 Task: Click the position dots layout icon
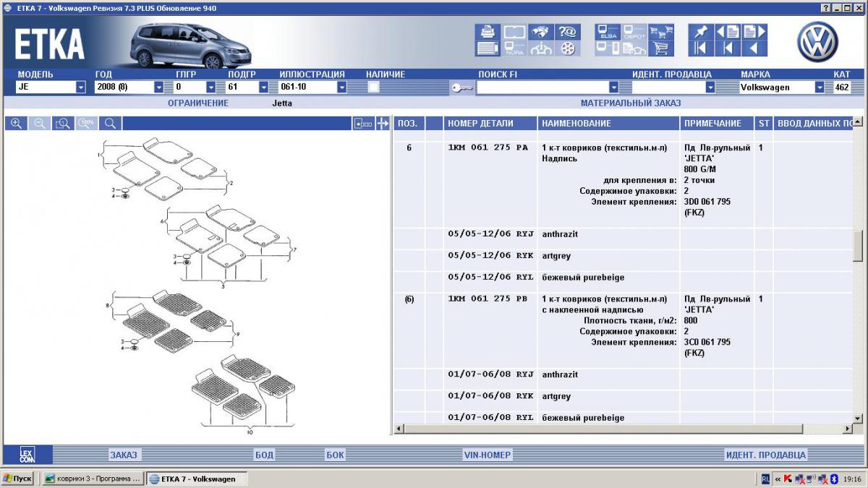pyautogui.click(x=364, y=124)
